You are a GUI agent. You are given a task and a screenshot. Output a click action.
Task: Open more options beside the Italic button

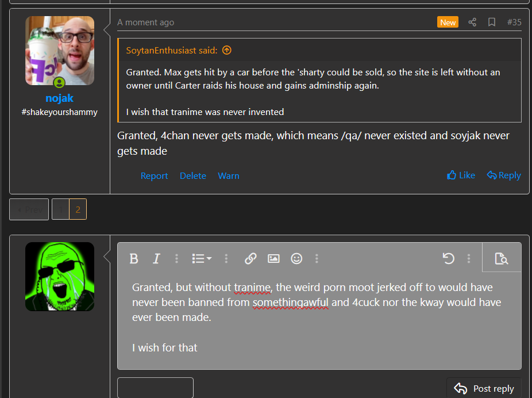click(x=176, y=259)
